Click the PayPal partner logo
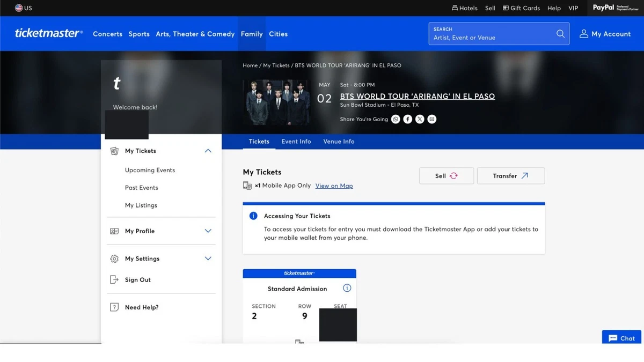Viewport: 644px width, 362px height. coord(616,8)
